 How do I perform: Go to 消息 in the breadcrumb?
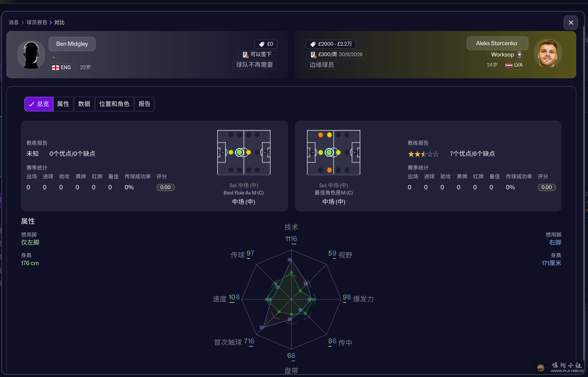[13, 23]
